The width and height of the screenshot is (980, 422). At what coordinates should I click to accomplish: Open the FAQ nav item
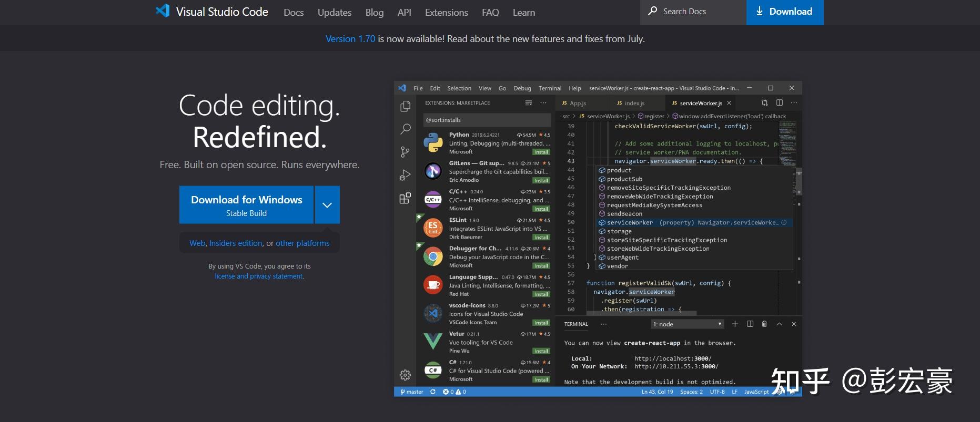(x=490, y=12)
